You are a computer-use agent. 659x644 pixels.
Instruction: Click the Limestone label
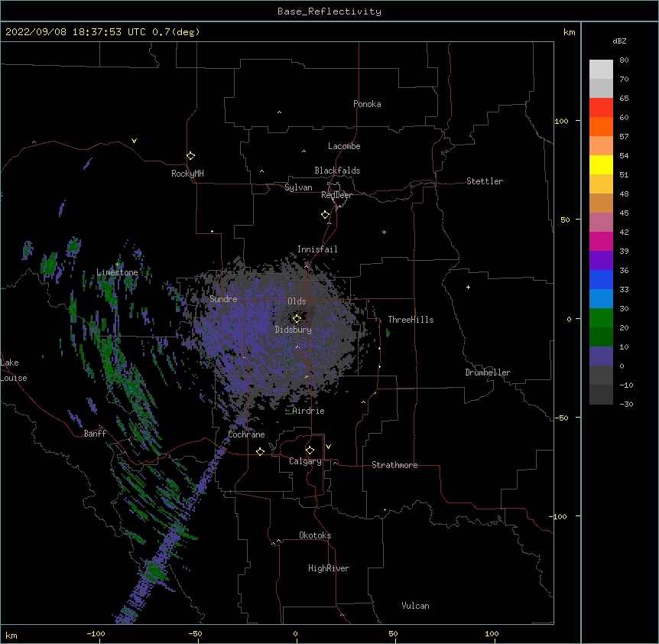point(117,272)
